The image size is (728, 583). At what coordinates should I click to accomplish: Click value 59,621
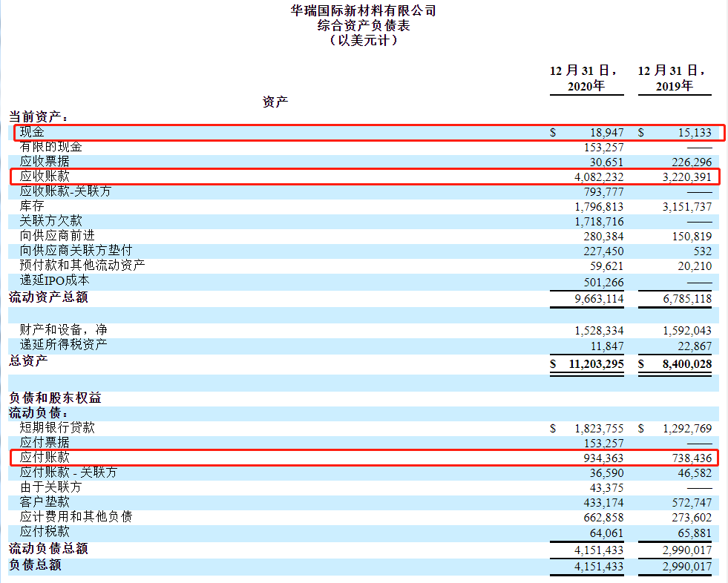[607, 266]
